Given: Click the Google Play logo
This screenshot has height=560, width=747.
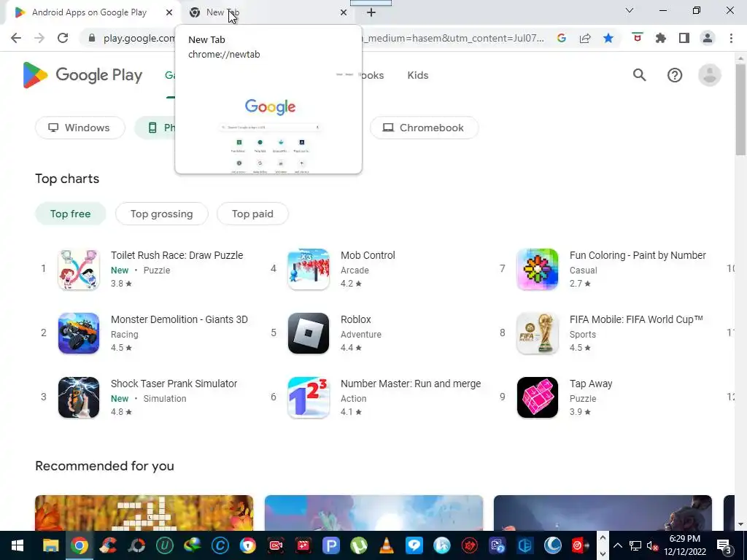Looking at the screenshot, I should click(x=82, y=75).
